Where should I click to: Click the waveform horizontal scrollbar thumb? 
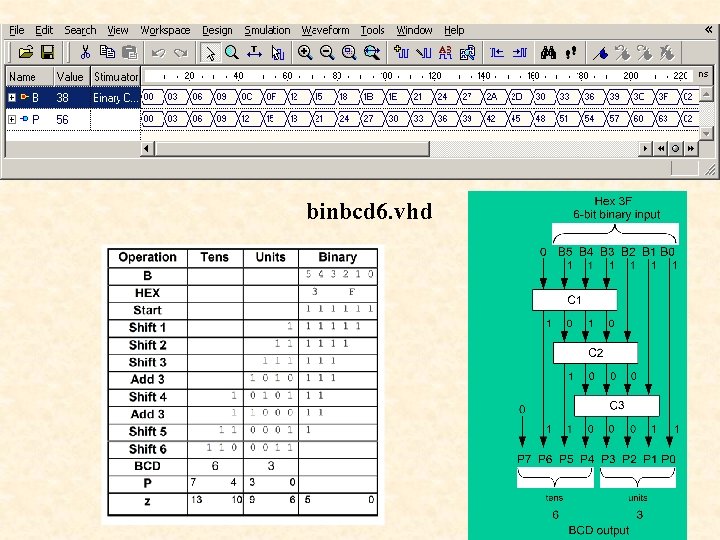click(292, 148)
